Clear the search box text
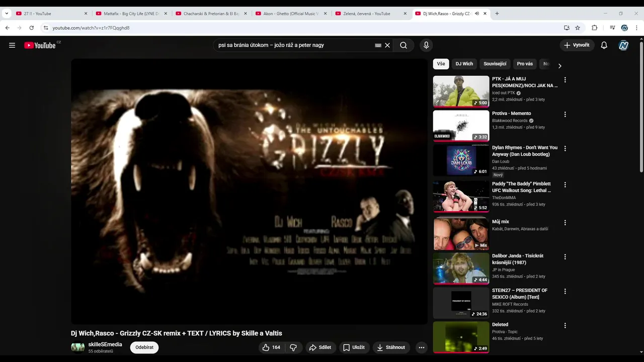 click(387, 45)
